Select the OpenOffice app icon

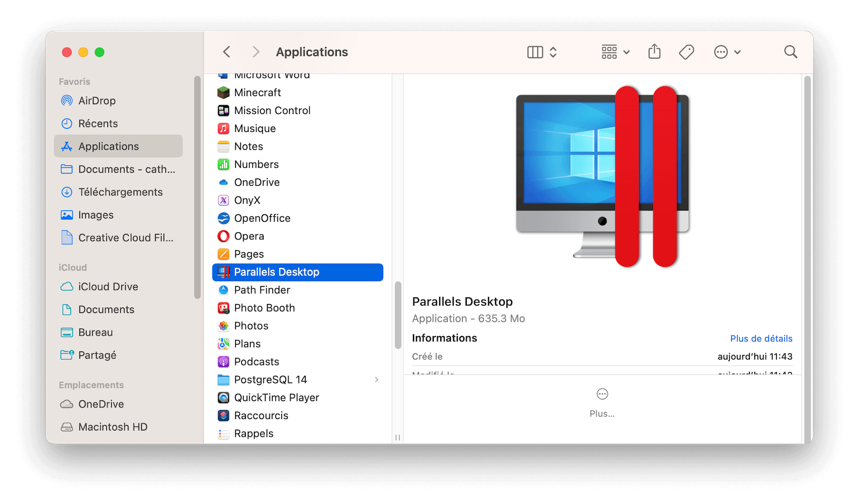coord(223,218)
